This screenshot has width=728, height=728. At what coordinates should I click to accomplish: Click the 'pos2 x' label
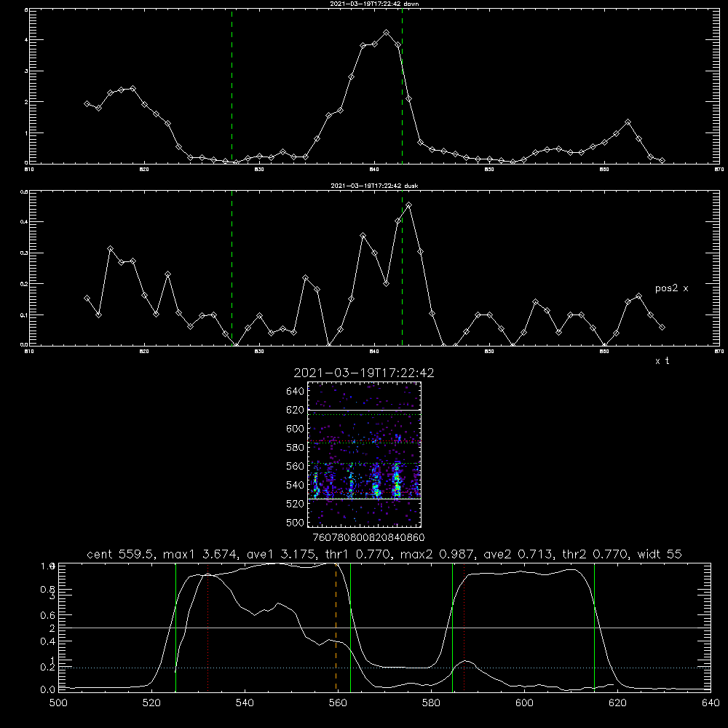[x=671, y=288]
